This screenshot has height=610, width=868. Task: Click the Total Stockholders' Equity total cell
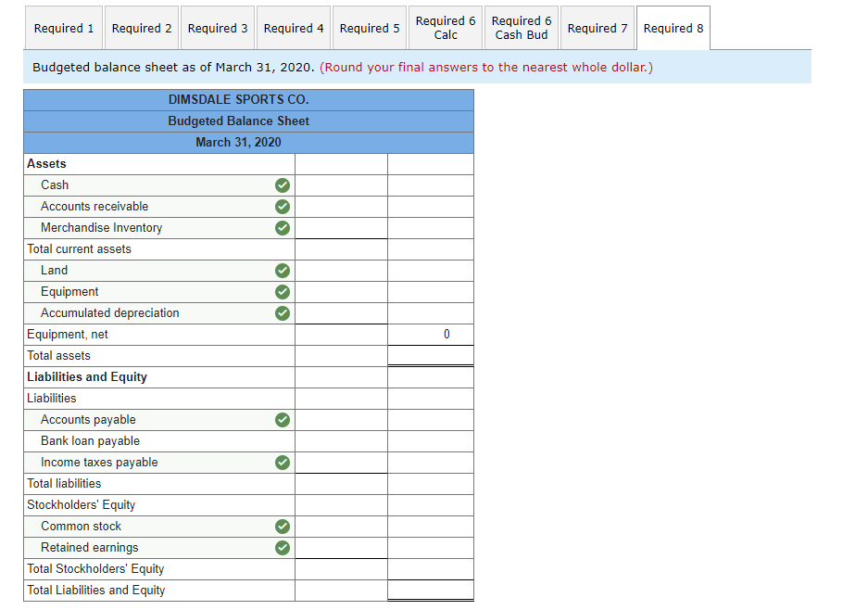coord(431,569)
